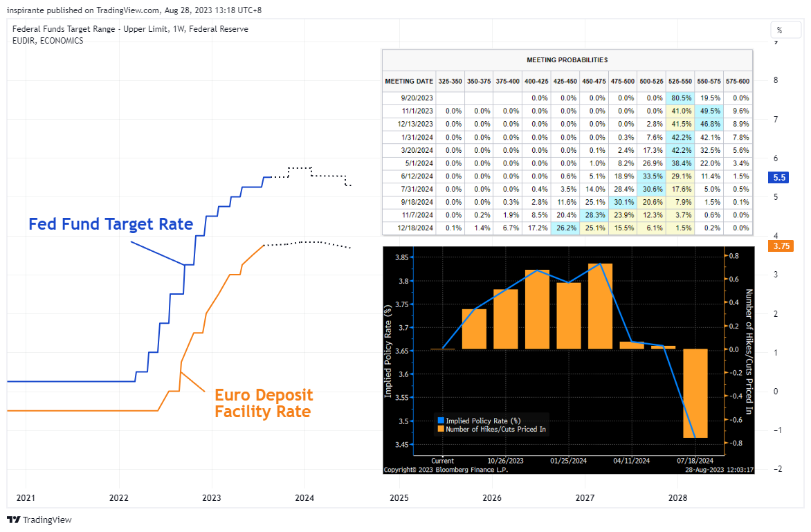The height and width of the screenshot is (532, 811).
Task: Click the 325-350 column header
Action: [450, 81]
